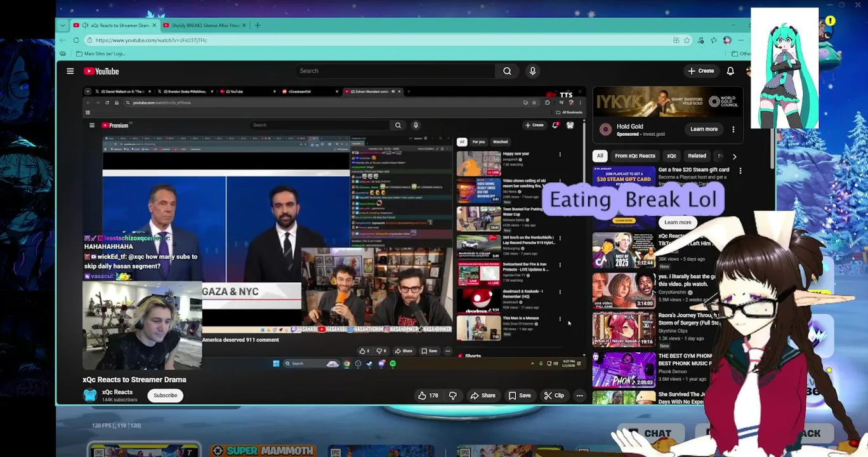Bookmark this page with the star icon
The image size is (868, 457).
(x=687, y=40)
